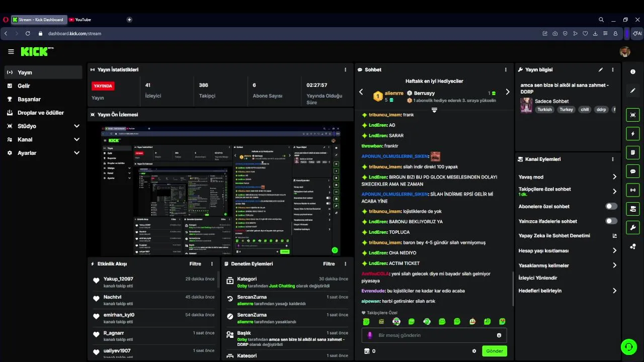
Task: Click the chill tag chip
Action: tap(584, 110)
